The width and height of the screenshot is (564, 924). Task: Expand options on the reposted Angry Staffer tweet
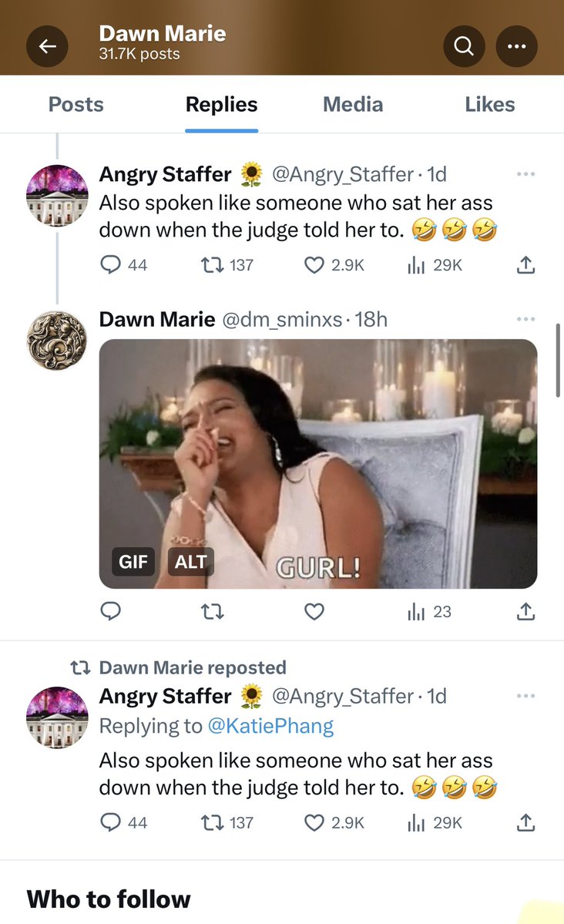525,696
